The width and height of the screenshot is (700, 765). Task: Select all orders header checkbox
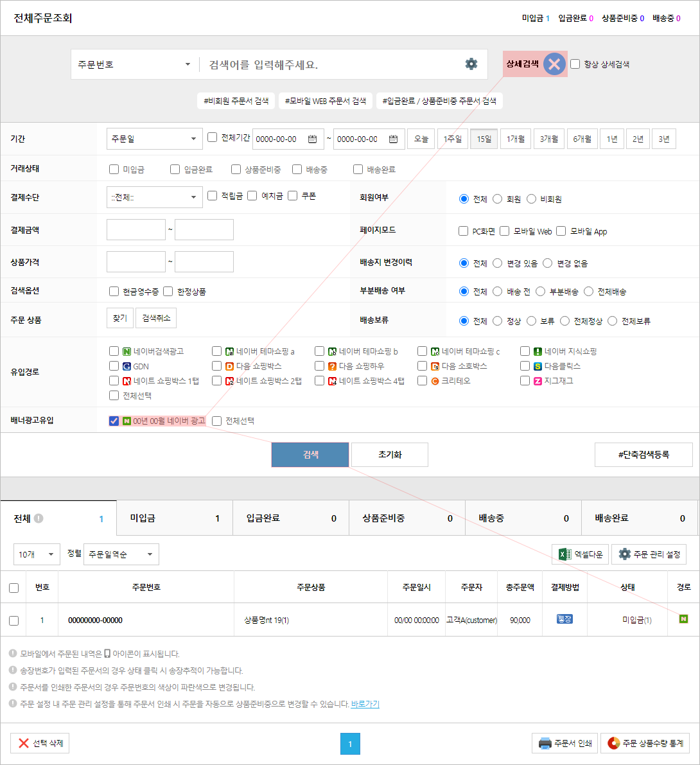pos(14,588)
